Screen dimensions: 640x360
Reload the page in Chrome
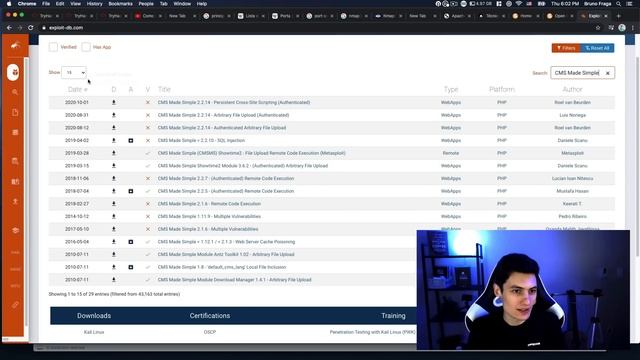31,28
